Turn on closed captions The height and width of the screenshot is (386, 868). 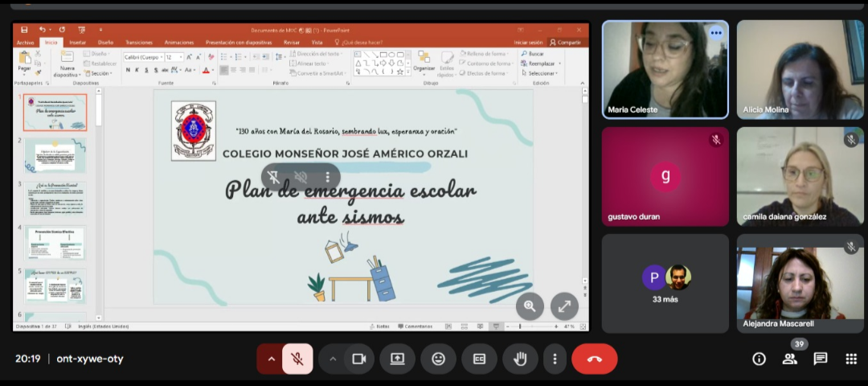479,359
